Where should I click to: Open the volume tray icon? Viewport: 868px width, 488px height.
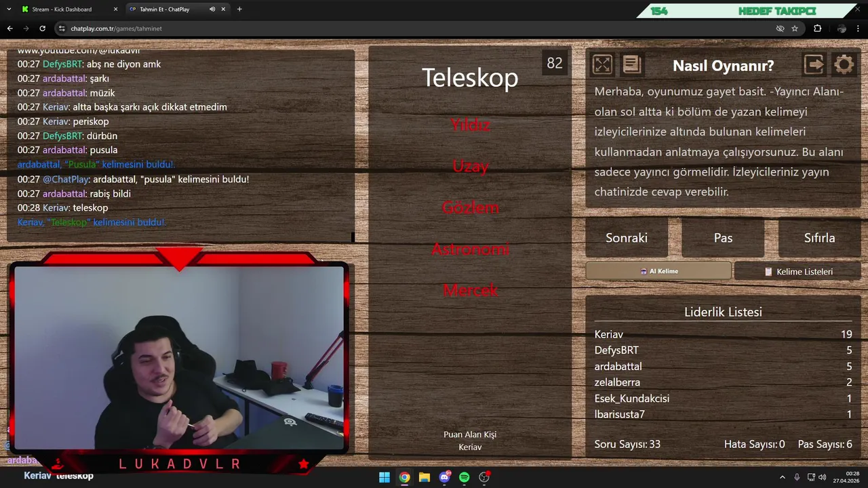[822, 477]
